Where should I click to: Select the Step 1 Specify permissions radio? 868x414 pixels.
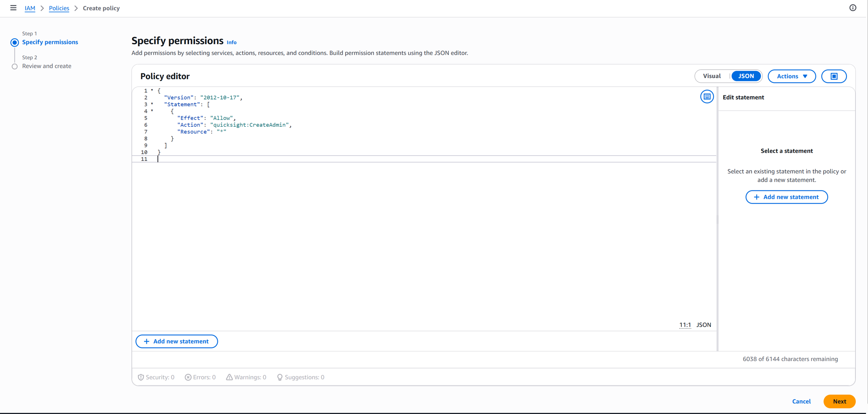tap(15, 43)
